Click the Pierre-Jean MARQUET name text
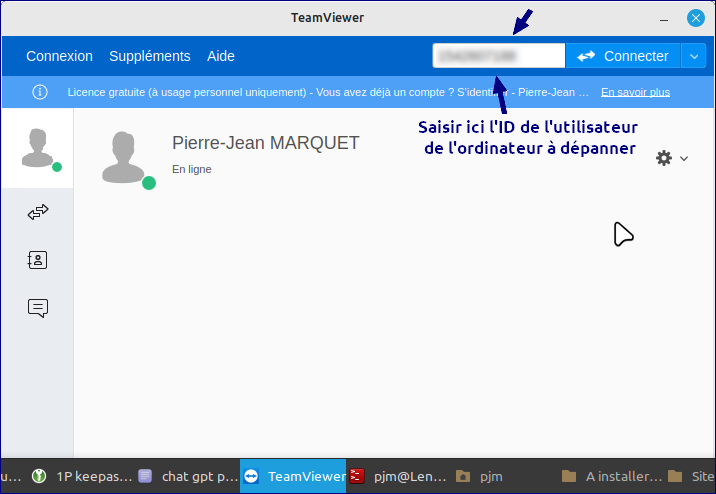Screen dimensions: 716x494 (266, 143)
